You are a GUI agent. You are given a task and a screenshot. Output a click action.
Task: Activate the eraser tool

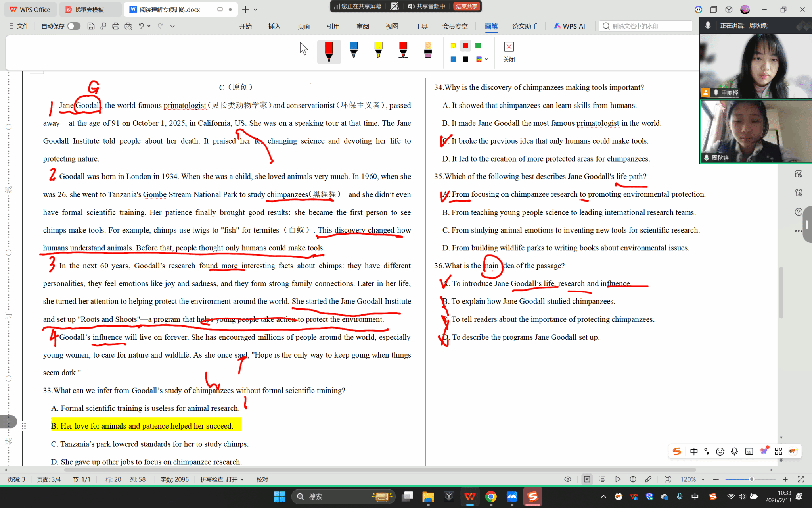428,50
